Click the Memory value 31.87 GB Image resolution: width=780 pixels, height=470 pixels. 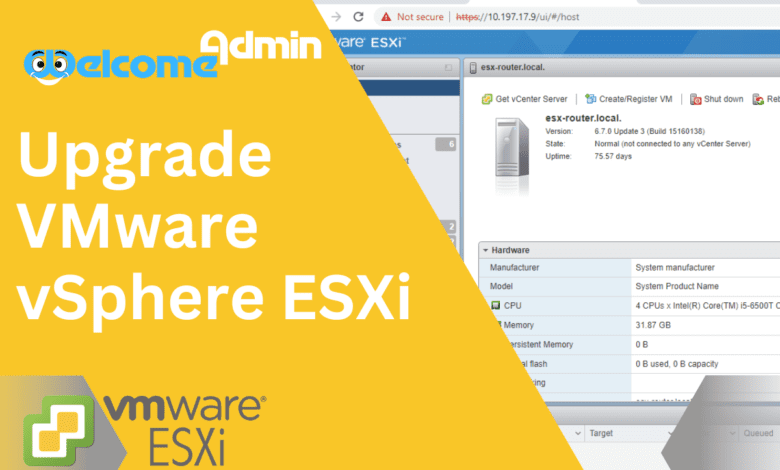pyautogui.click(x=653, y=325)
